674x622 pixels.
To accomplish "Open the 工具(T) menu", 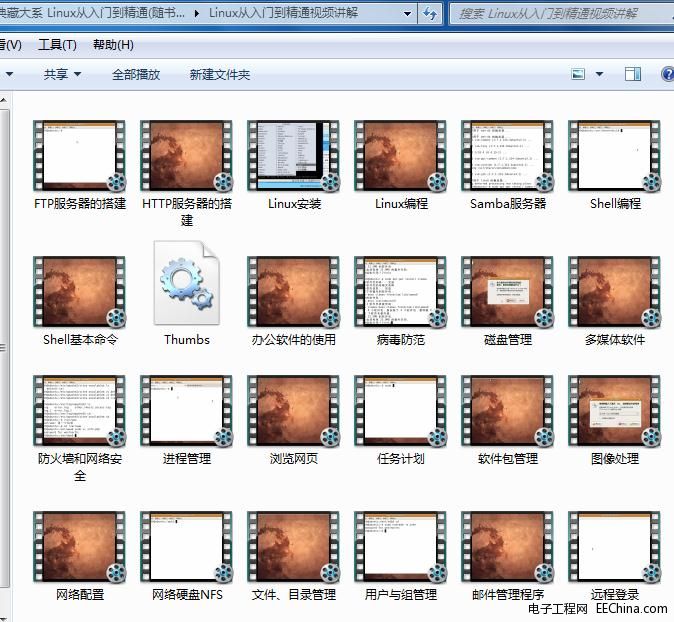I will click(57, 45).
